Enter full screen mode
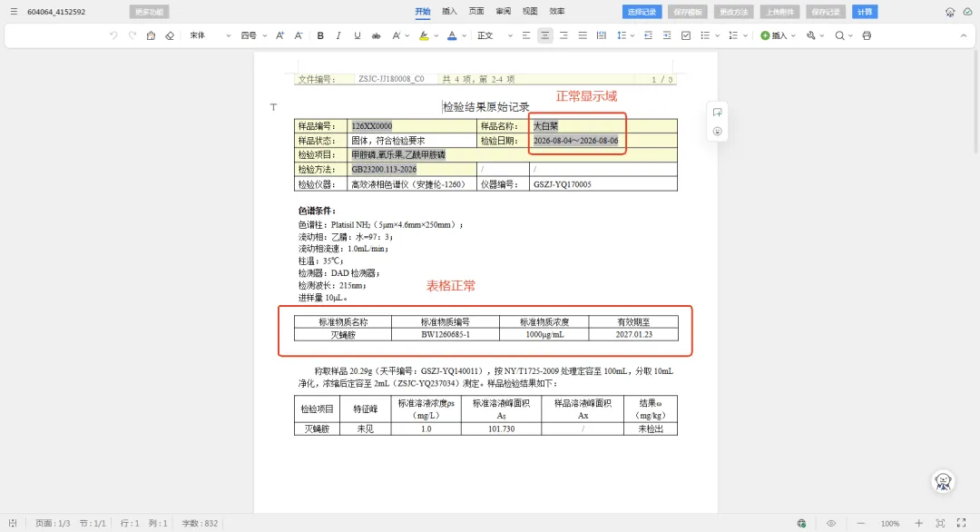 click(x=961, y=523)
